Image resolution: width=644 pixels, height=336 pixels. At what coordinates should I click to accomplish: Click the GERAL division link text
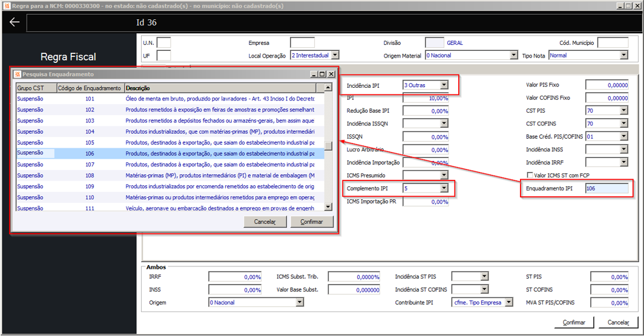(x=455, y=43)
